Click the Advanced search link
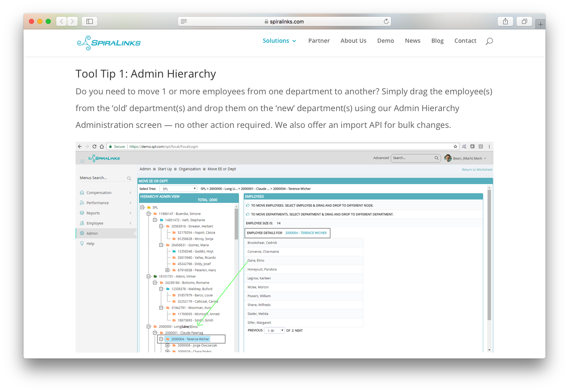Screen dimensions: 569x392 pos(381,158)
